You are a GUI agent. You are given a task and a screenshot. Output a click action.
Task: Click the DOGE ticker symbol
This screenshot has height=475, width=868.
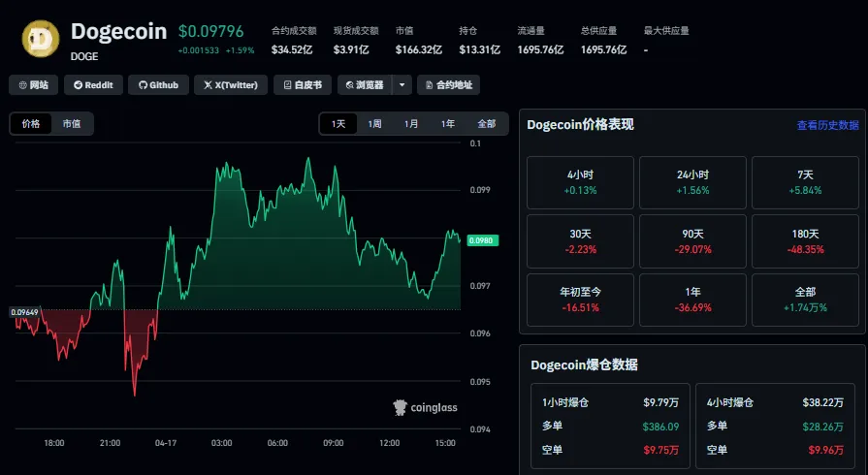tap(84, 56)
